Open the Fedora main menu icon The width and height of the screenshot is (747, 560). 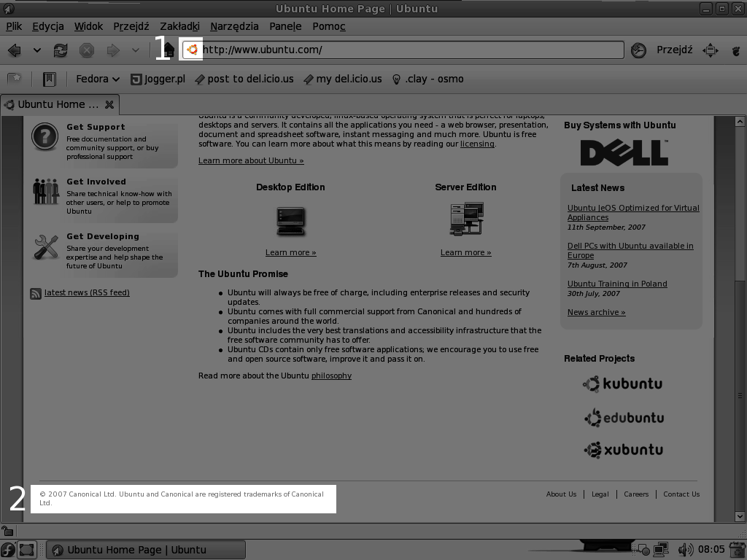pos(8,550)
